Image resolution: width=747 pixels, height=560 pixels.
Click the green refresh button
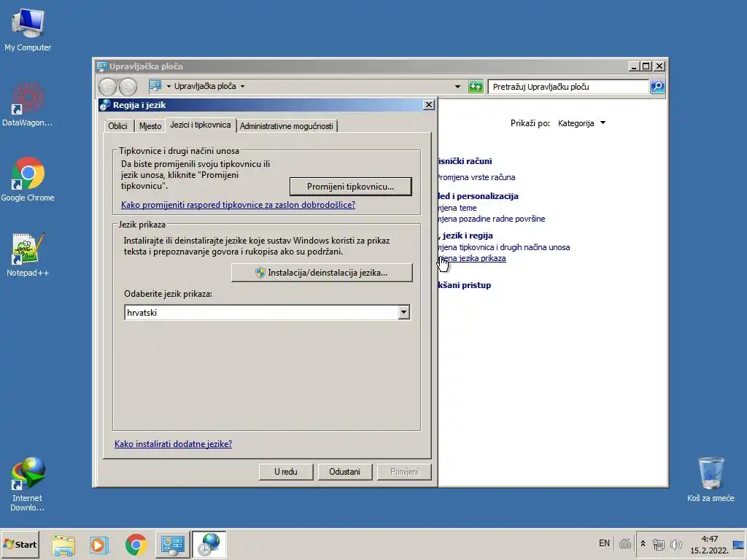(x=476, y=87)
